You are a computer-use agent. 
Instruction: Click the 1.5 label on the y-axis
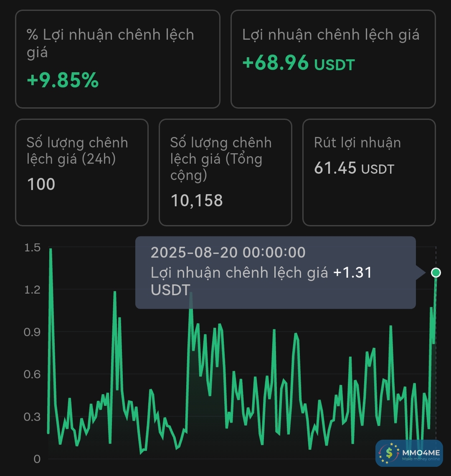coord(32,248)
